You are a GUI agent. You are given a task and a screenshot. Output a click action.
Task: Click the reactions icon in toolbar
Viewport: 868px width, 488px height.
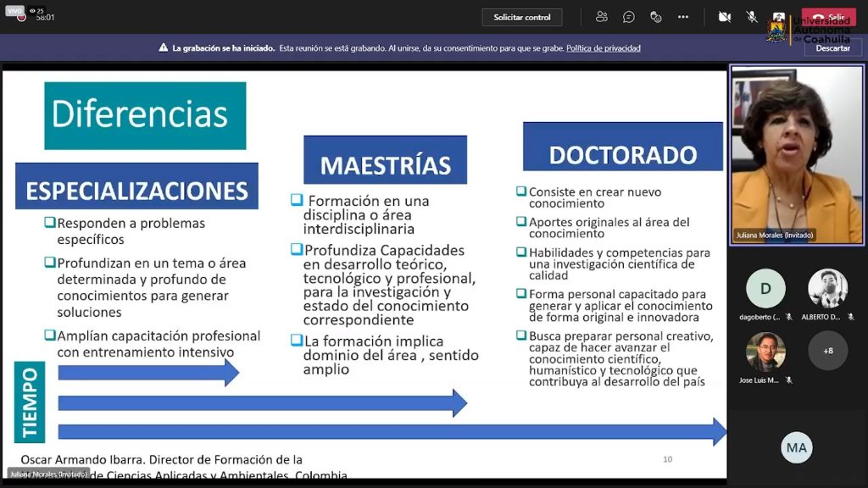point(656,17)
